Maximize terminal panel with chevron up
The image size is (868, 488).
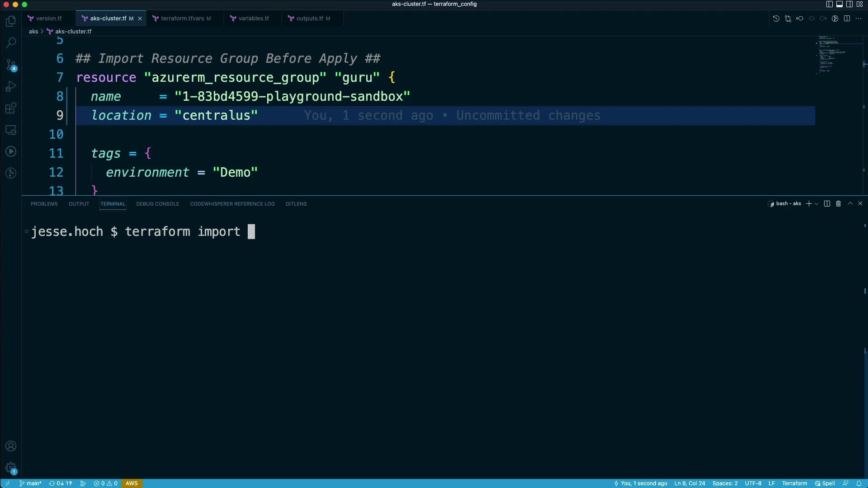click(850, 204)
